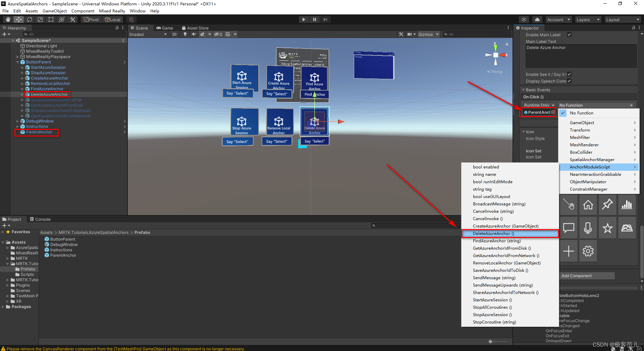644x351 pixels.
Task: Choose the microphone icon in icon set
Action: [x=588, y=228]
